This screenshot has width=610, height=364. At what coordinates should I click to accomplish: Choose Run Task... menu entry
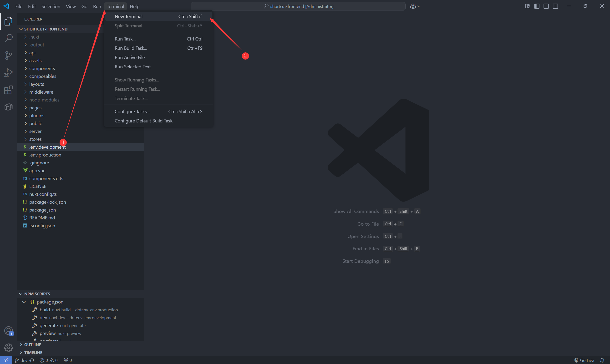158,39
